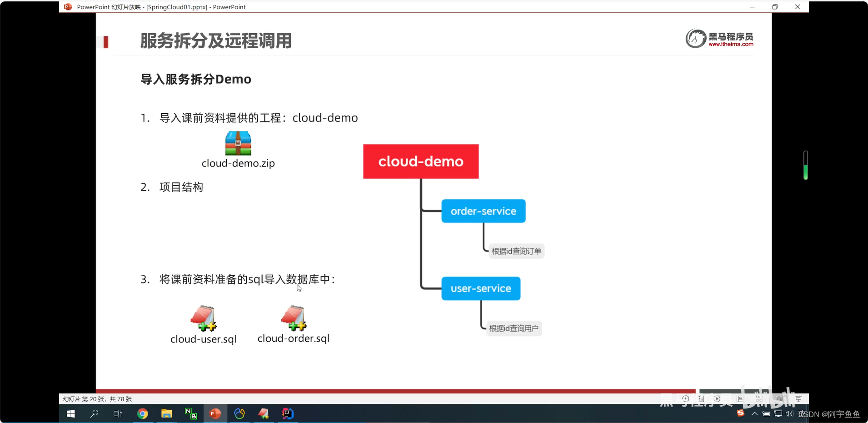The width and height of the screenshot is (868, 423).
Task: Close the PowerPoint slideshow window
Action: pyautogui.click(x=798, y=7)
